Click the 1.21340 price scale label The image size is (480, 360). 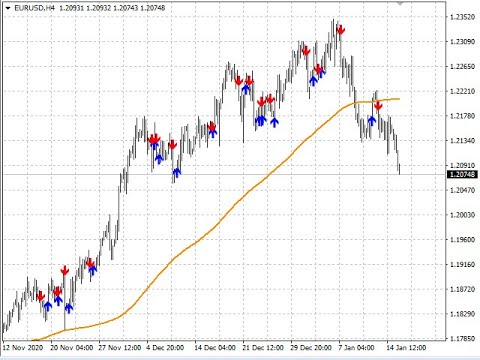(x=462, y=140)
